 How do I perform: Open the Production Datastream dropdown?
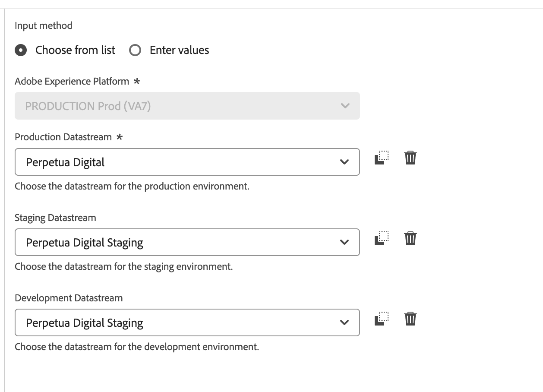pyautogui.click(x=187, y=162)
